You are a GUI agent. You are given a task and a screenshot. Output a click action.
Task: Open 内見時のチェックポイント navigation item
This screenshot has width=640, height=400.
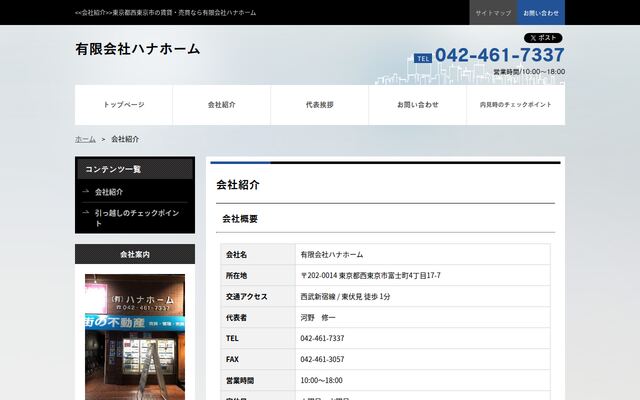[516, 105]
